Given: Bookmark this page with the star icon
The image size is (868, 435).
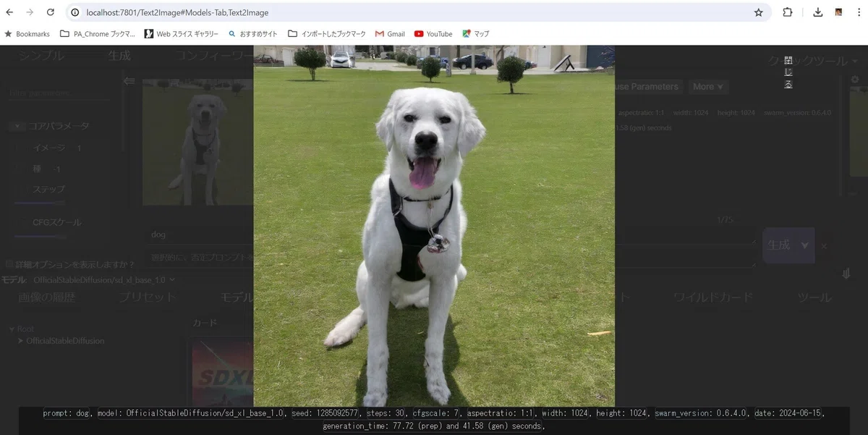Looking at the screenshot, I should click(x=758, y=12).
